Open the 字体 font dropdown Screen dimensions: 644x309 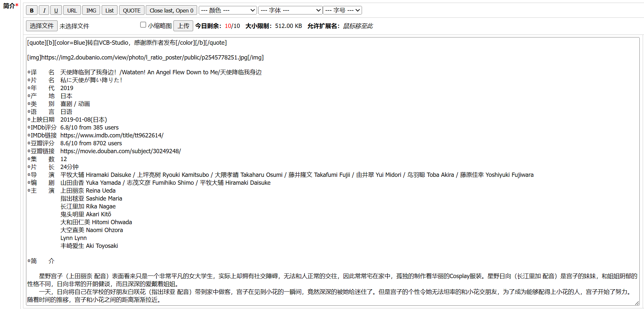pos(290,10)
